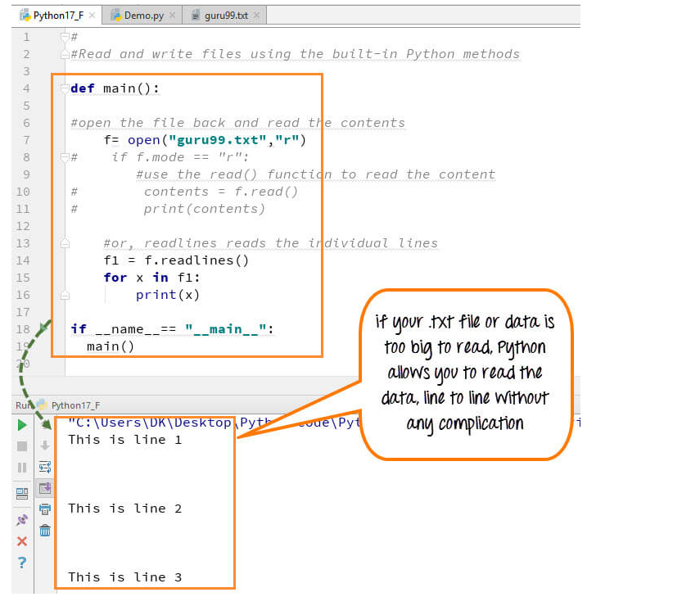The image size is (700, 606).
Task: Click the Print icon in the console toolbar
Action: pos(45,509)
